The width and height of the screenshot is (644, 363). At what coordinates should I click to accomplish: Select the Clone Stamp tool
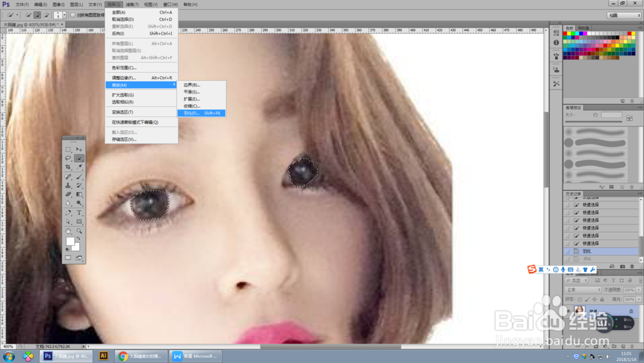pyautogui.click(x=68, y=186)
